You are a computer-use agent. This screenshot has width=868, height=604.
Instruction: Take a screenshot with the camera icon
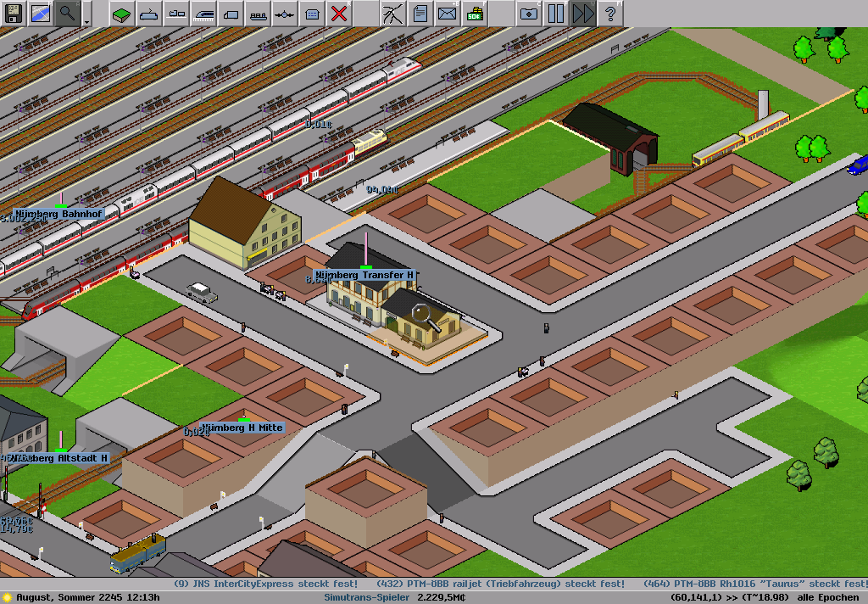[528, 13]
